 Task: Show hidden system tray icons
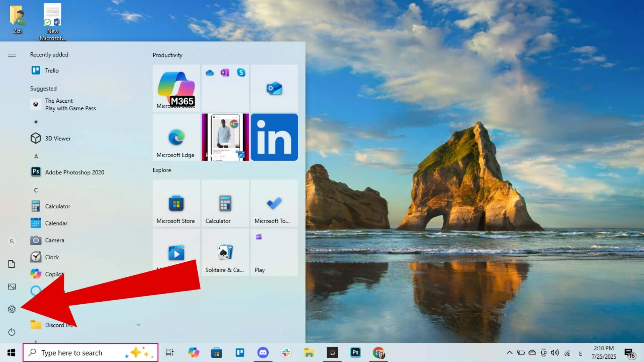tap(509, 353)
